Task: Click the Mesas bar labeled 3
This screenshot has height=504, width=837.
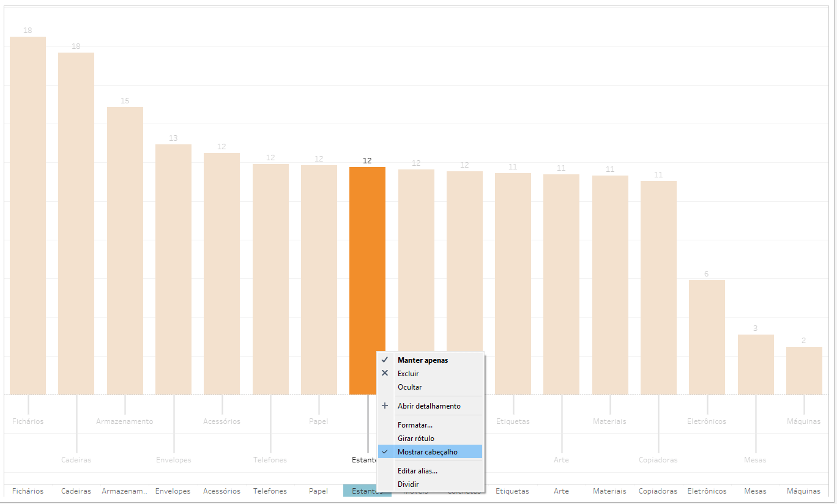Action: 756,365
